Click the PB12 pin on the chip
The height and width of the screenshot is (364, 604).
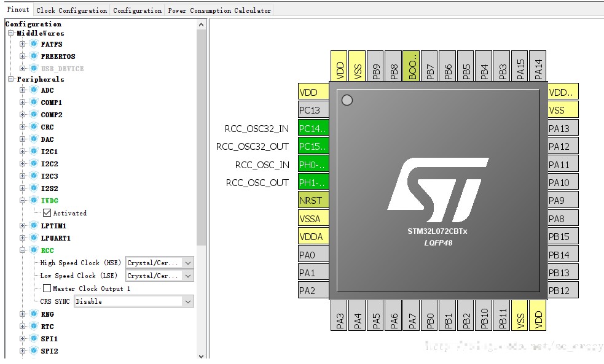(x=563, y=290)
